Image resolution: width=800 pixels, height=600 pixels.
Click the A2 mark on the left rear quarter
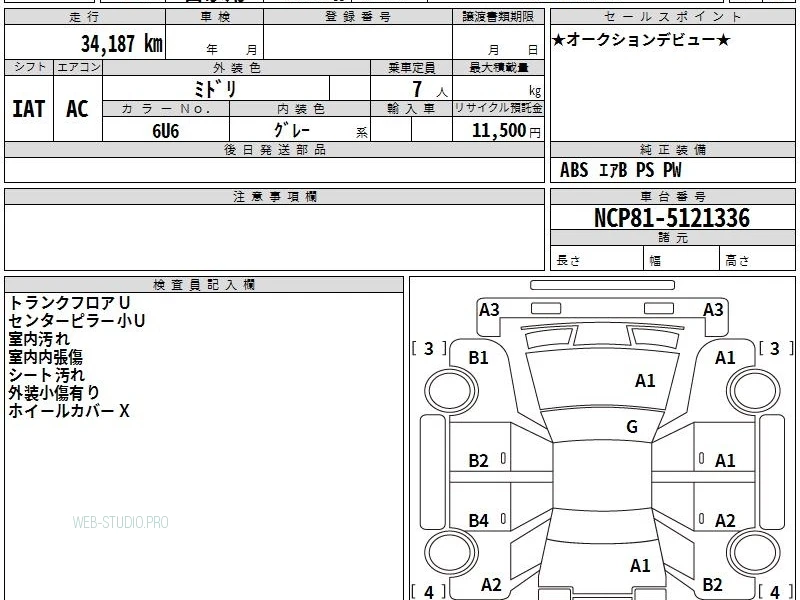pyautogui.click(x=491, y=585)
